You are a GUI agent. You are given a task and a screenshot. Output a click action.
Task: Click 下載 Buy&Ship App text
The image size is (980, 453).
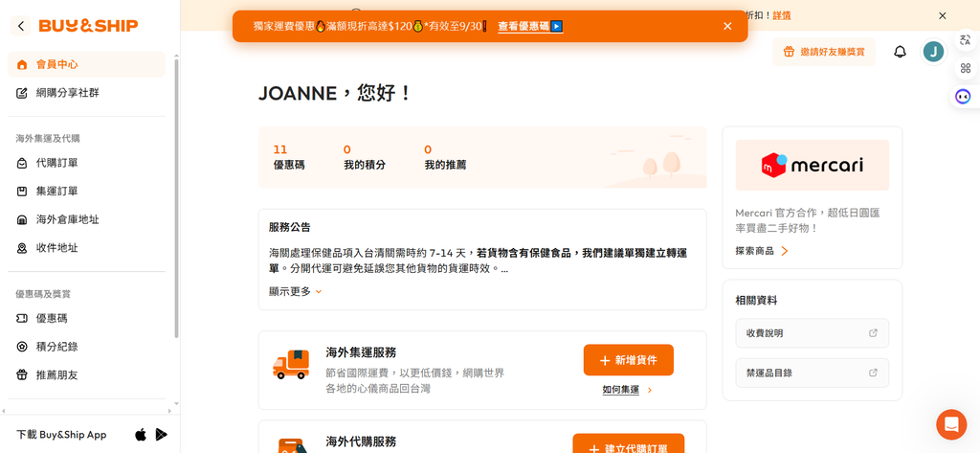pyautogui.click(x=61, y=435)
